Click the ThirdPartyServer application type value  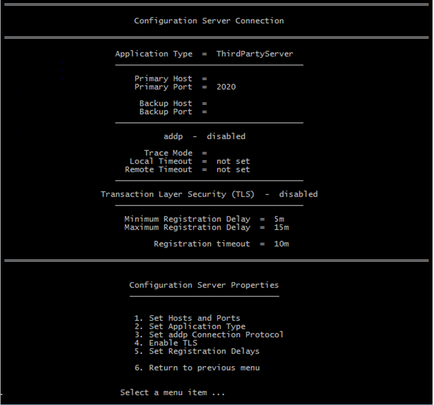tap(255, 54)
